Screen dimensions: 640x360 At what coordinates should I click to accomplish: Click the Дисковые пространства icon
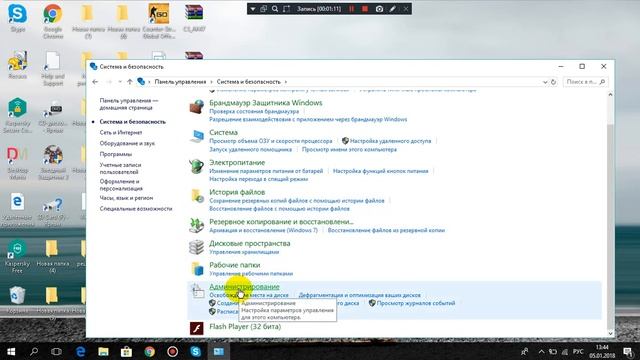coord(196,247)
